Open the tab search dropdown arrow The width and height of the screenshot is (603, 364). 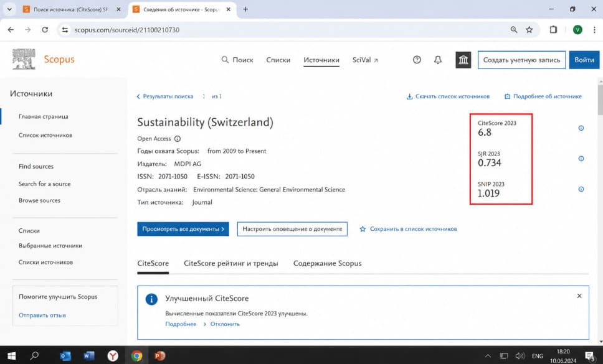[9, 9]
